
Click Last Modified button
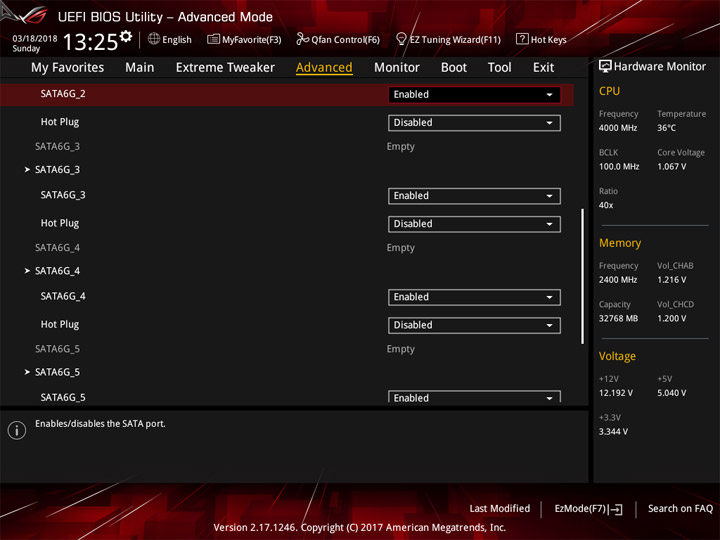[x=500, y=509]
